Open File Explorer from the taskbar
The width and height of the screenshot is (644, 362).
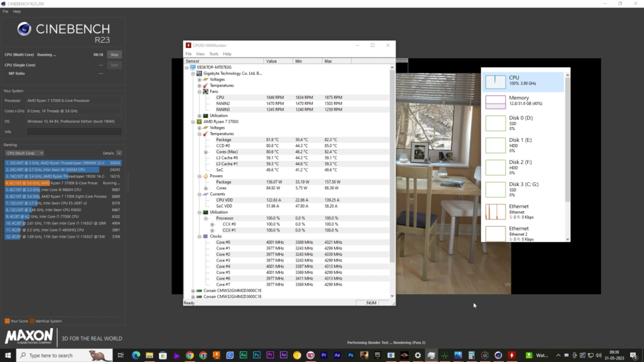(x=150, y=355)
